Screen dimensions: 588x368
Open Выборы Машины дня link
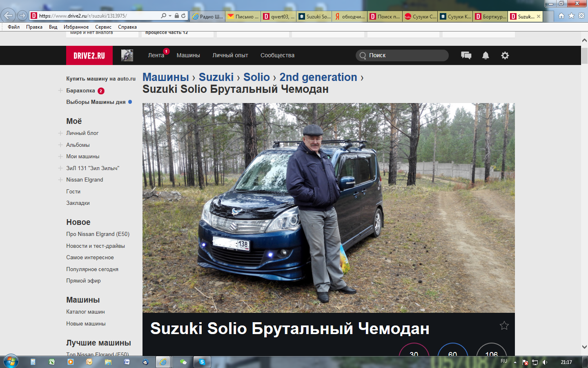coord(96,102)
